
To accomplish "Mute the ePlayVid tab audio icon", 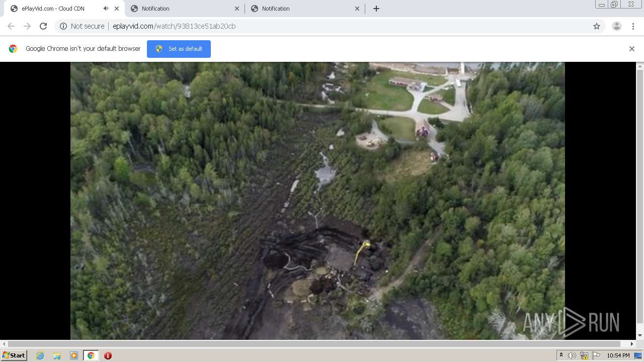I will (x=106, y=9).
